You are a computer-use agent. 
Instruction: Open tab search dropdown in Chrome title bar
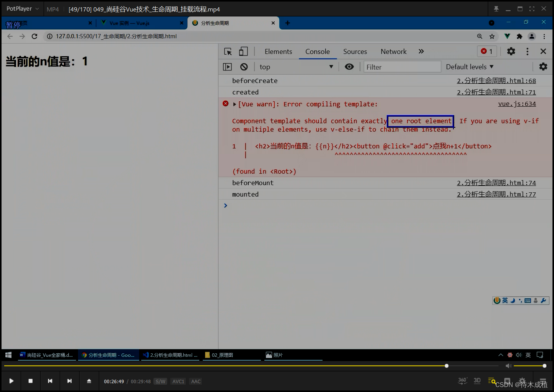tap(492, 23)
